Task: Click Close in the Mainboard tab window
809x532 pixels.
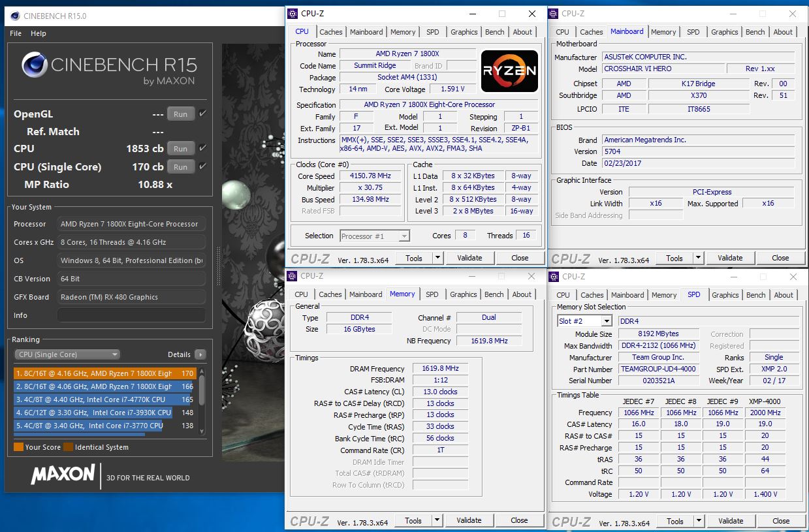Action: (780, 258)
